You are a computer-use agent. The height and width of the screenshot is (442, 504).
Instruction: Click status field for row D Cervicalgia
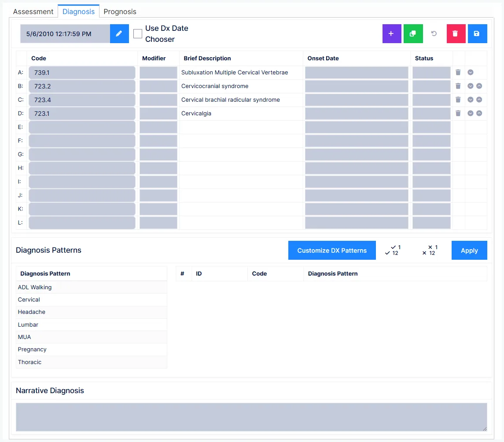point(431,114)
